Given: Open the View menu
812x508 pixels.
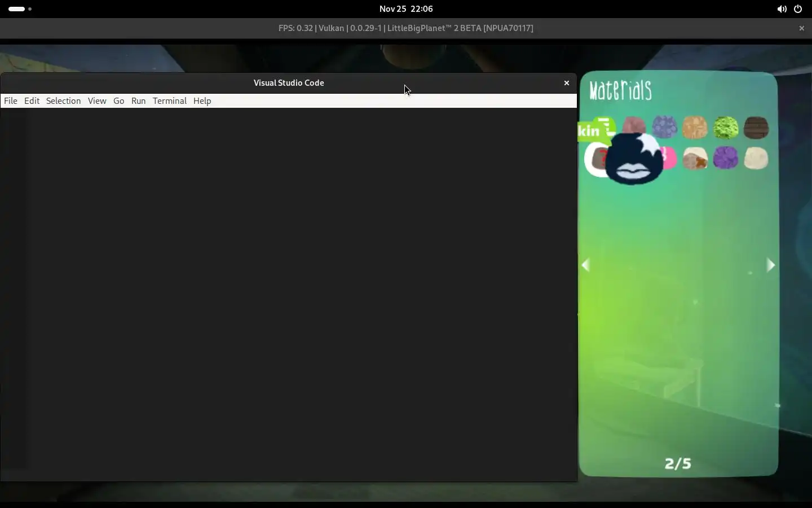Looking at the screenshot, I should pyautogui.click(x=97, y=101).
